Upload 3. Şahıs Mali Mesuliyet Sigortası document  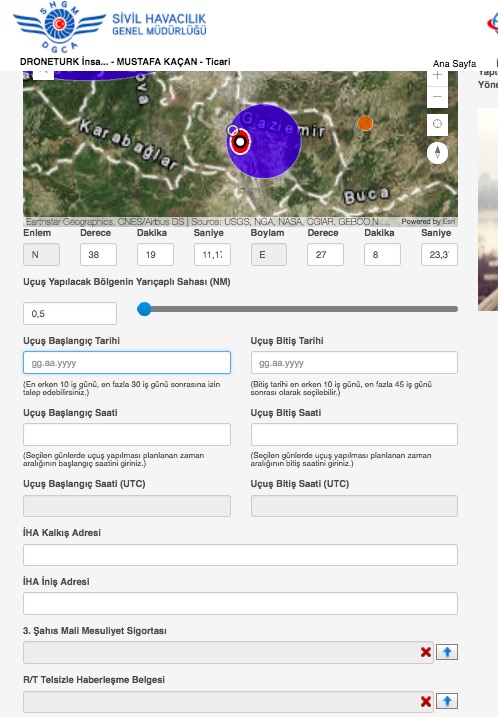tap(447, 652)
